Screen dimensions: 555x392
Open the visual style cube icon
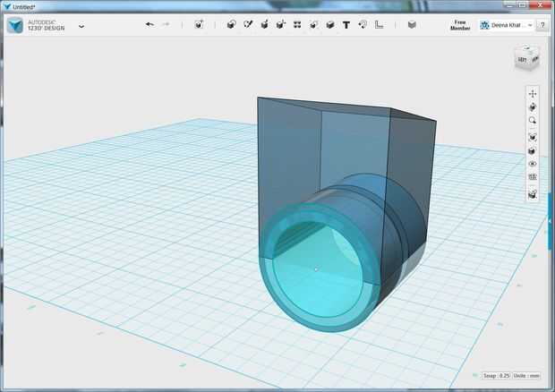[532, 151]
